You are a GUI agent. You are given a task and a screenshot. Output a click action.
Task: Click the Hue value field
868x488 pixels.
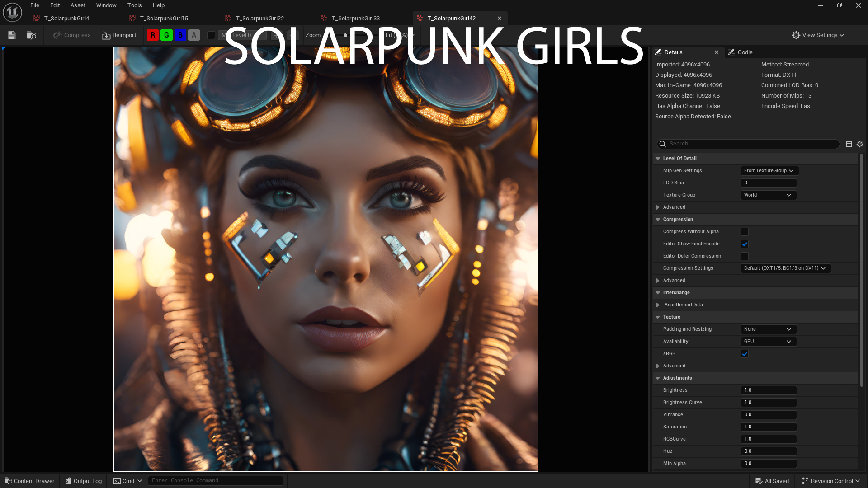click(769, 451)
